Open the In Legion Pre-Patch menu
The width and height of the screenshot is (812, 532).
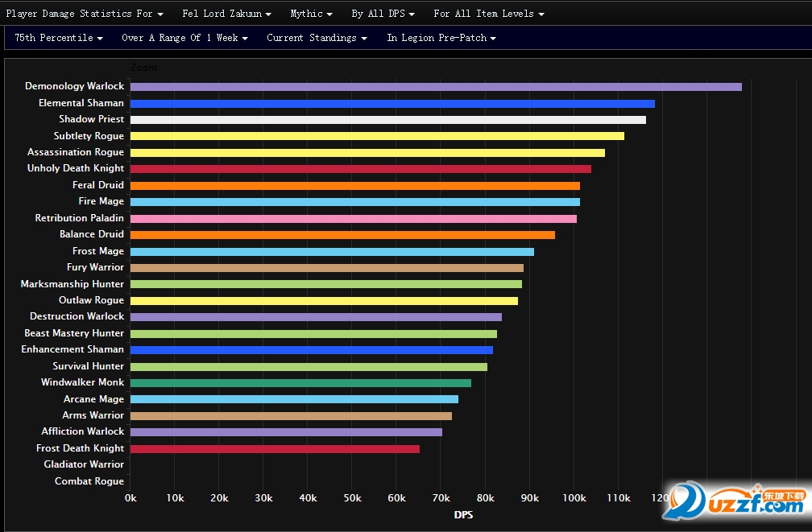441,38
